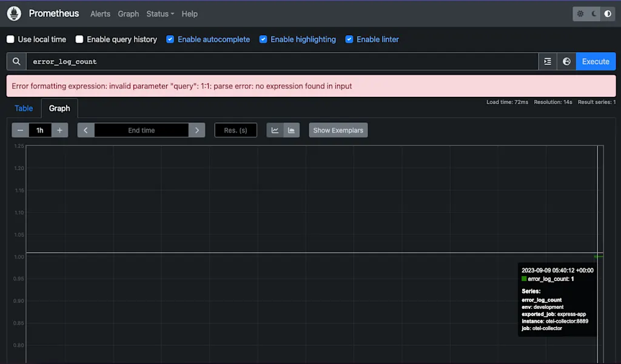
Task: Click the Resolution: 14s text
Action: [553, 102]
